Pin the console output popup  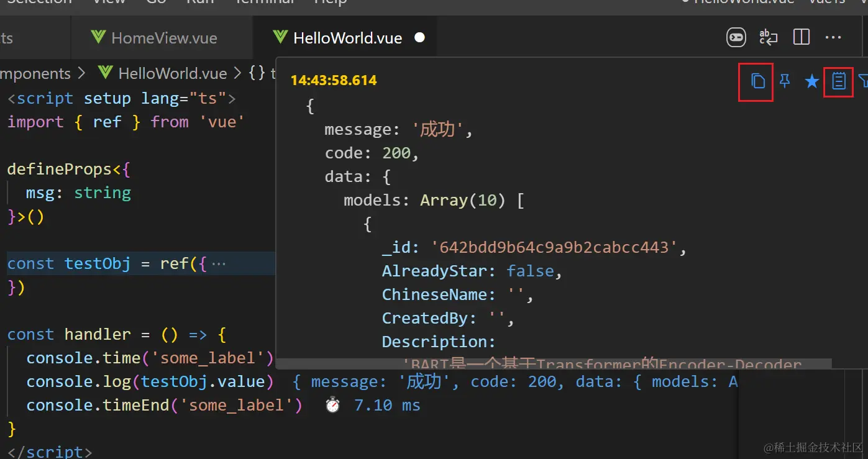tap(785, 81)
